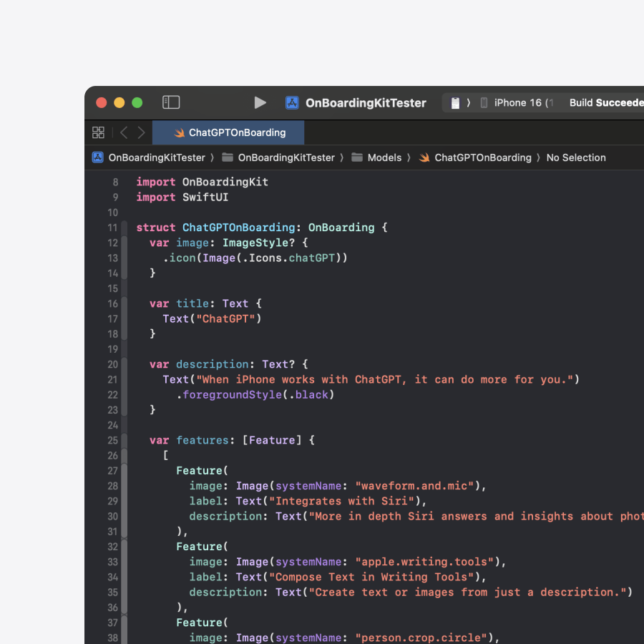Select line number 21 in the gutter
644x644 pixels.
pyautogui.click(x=112, y=379)
